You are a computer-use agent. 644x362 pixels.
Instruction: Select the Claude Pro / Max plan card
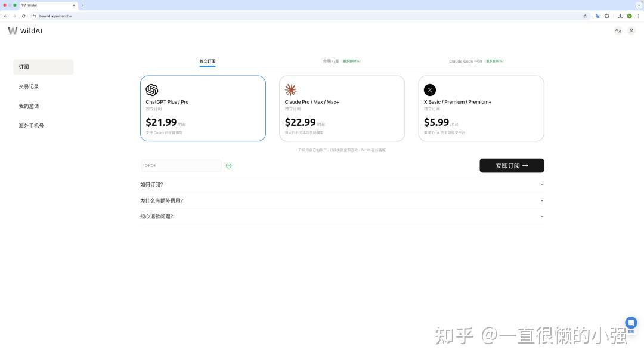(342, 109)
